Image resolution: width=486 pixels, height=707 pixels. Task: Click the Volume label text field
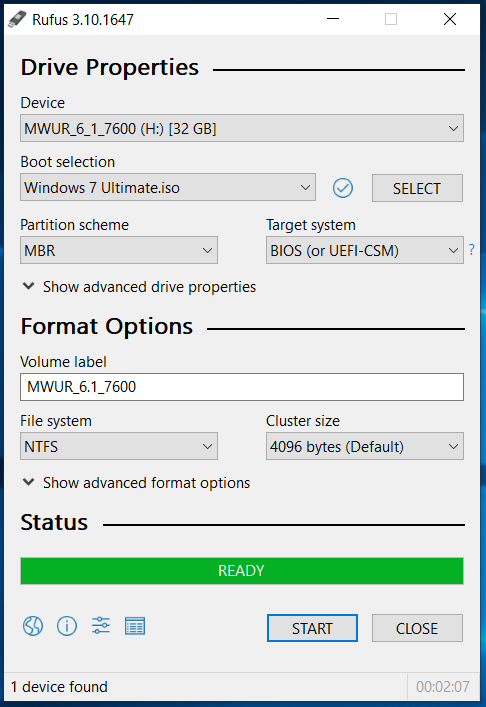[242, 387]
